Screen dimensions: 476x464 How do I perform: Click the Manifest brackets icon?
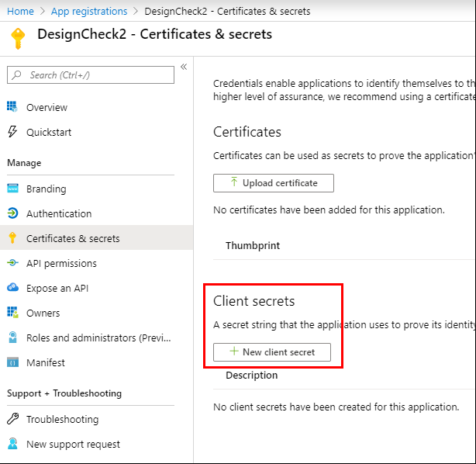click(x=12, y=362)
